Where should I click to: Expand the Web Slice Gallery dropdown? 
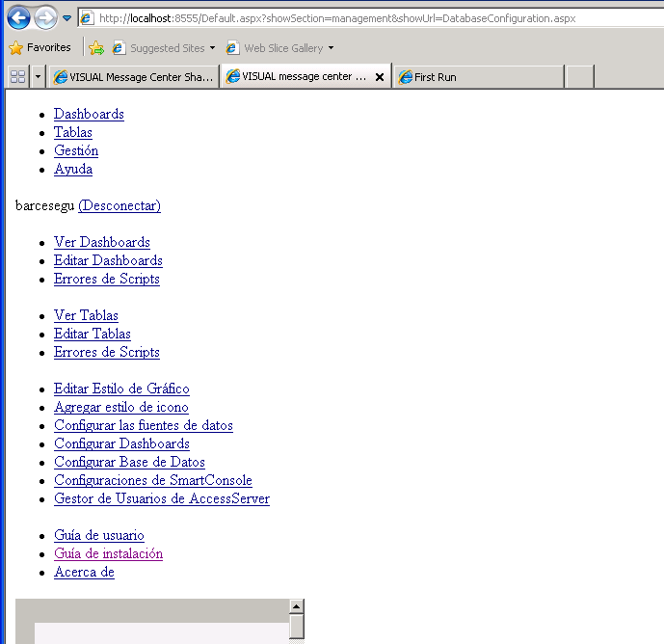(280, 47)
